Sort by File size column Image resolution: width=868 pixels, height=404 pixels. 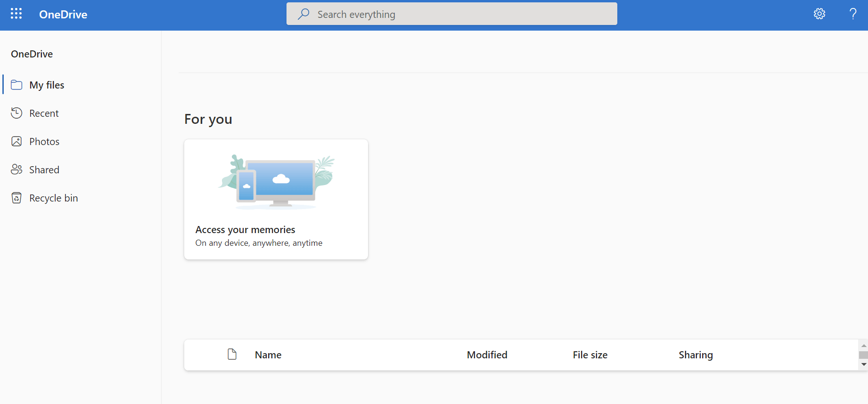coord(590,355)
